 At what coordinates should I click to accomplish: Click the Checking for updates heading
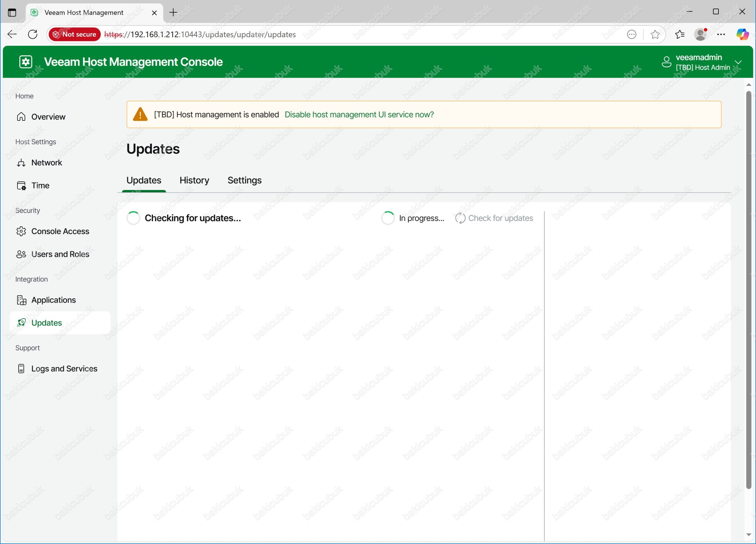(193, 218)
